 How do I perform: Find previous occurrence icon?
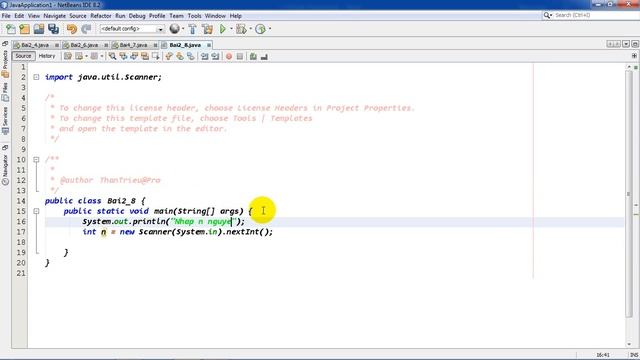[x=123, y=56]
